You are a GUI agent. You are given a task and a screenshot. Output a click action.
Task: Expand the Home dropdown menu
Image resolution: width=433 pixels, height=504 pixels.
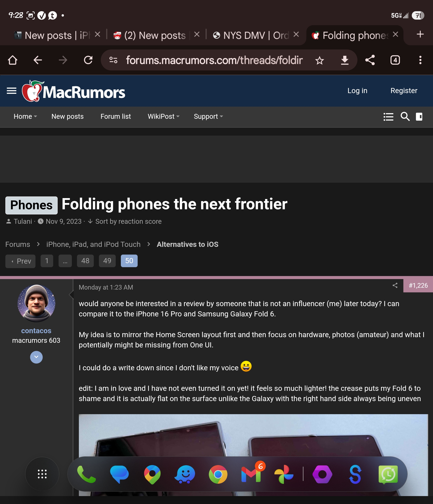pyautogui.click(x=25, y=116)
